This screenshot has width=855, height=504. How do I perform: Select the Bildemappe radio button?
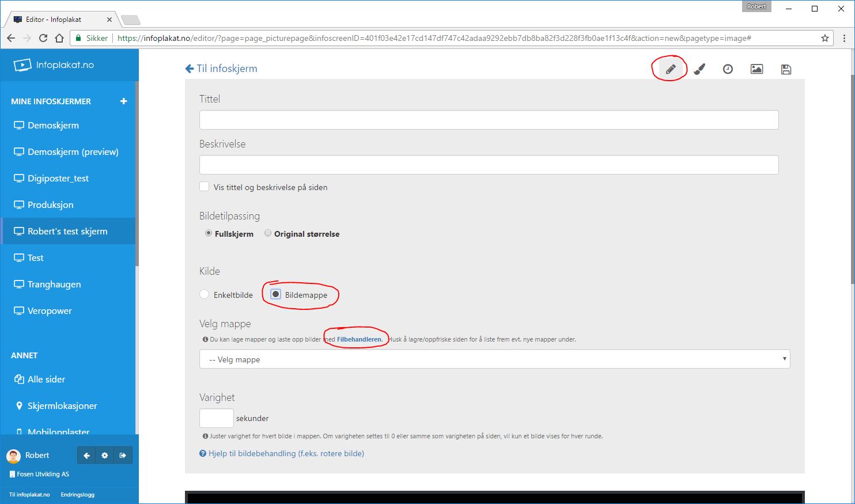coord(276,294)
